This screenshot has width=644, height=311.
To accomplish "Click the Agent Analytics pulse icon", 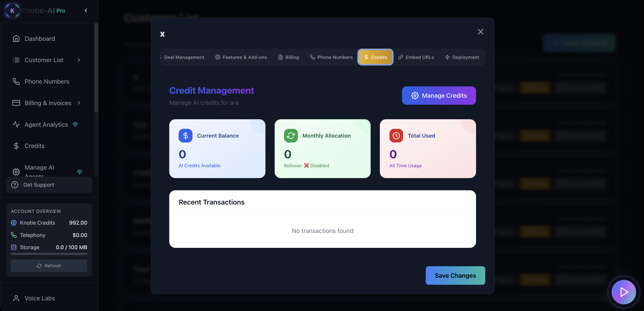I will point(16,125).
